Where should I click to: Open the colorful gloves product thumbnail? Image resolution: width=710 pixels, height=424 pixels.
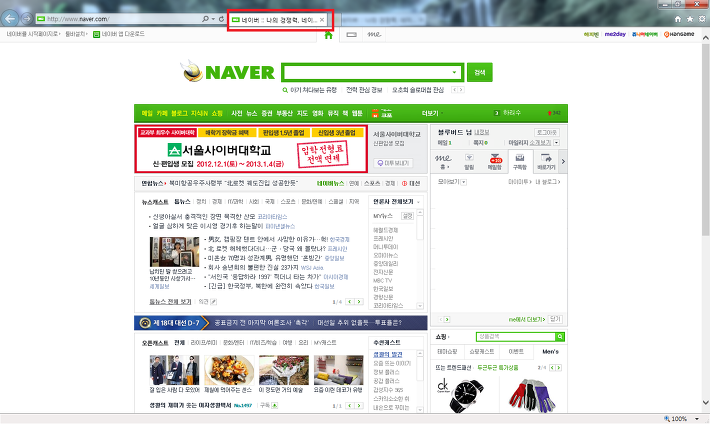click(x=532, y=394)
